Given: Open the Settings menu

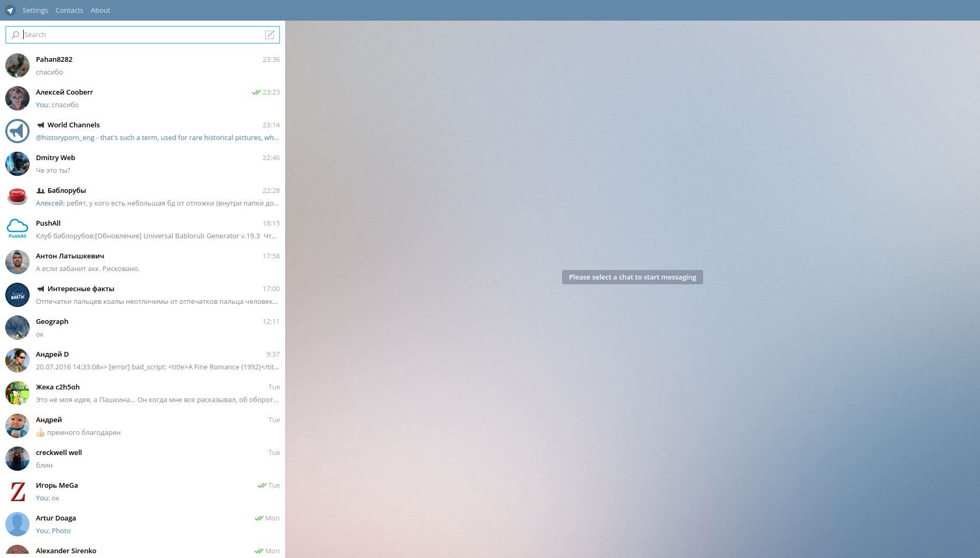Looking at the screenshot, I should click(35, 11).
